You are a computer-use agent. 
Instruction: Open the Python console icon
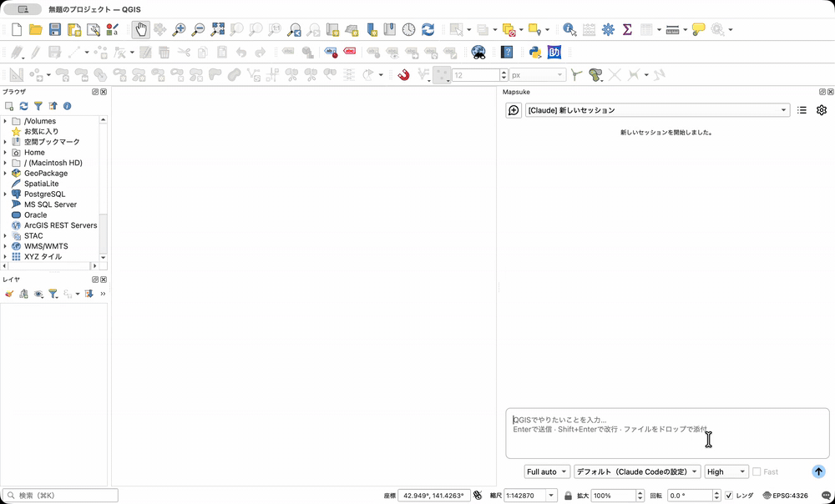tap(535, 53)
